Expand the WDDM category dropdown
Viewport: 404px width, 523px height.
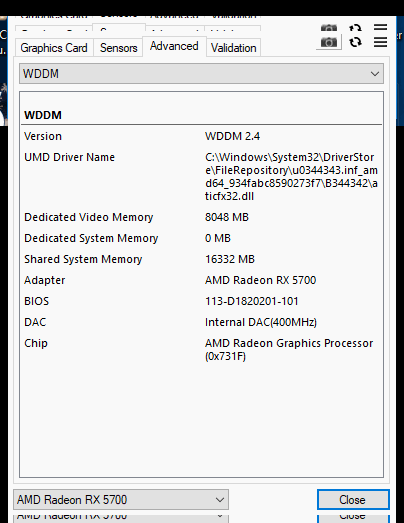(x=201, y=74)
